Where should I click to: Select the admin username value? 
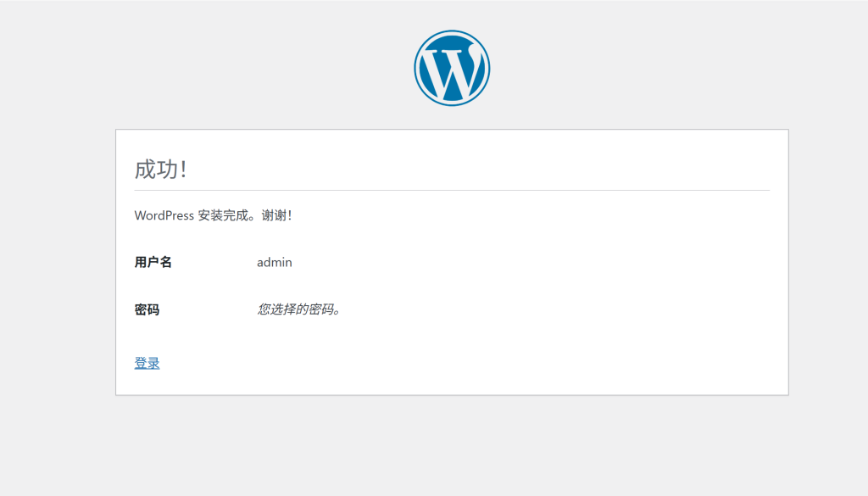[x=274, y=262]
